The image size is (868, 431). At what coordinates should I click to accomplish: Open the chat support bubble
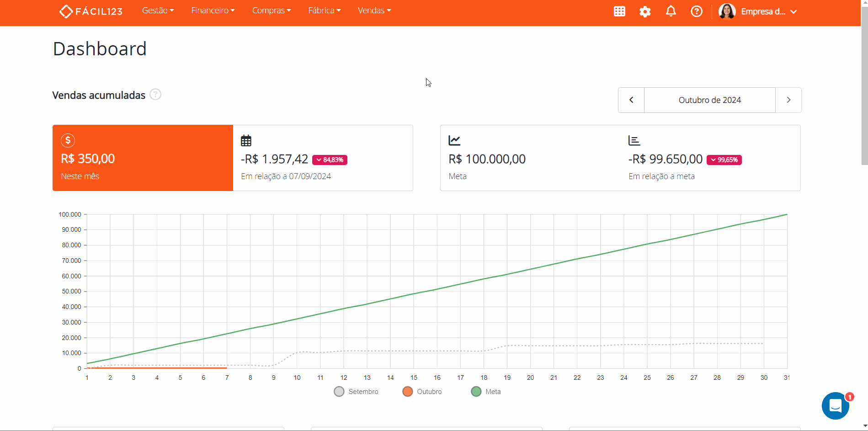point(835,405)
